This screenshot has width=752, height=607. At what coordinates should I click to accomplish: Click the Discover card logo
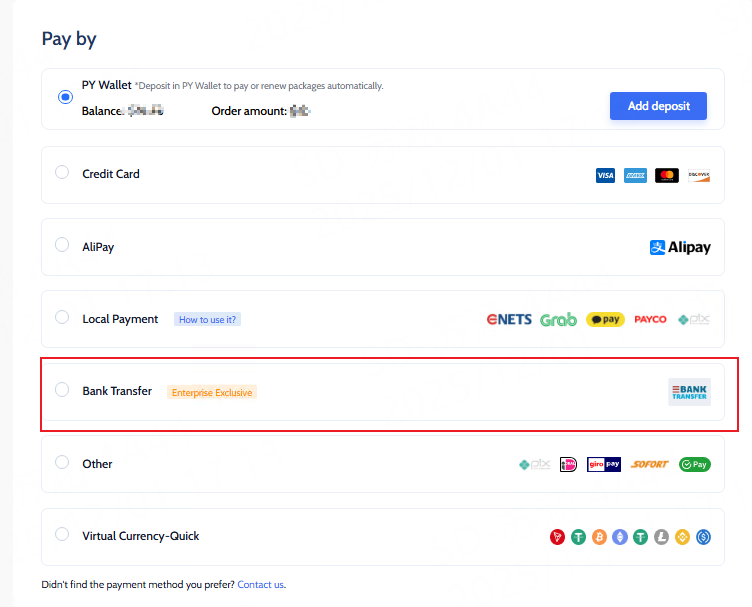click(699, 175)
